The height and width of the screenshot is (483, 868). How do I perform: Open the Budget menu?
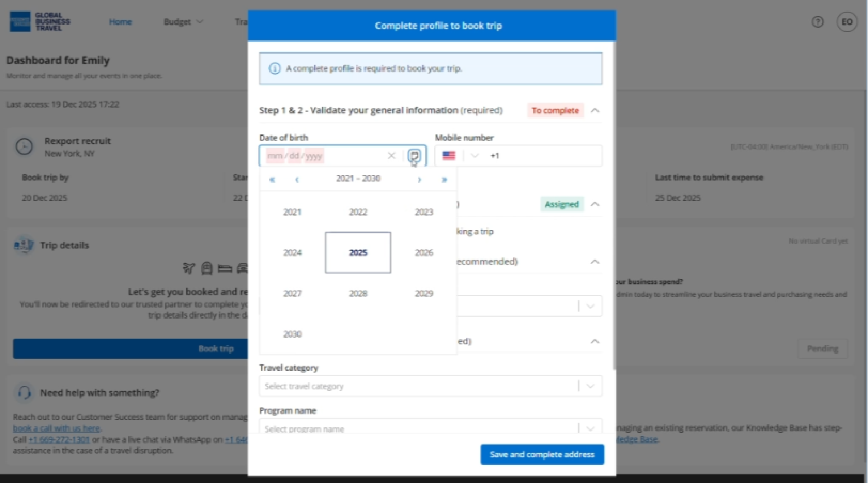[x=183, y=22]
